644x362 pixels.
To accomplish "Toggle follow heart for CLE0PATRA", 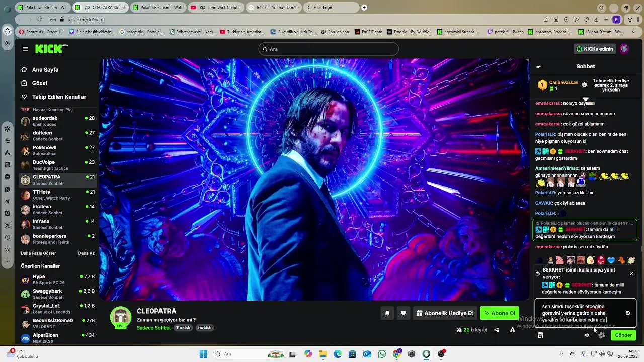I will point(403,313).
